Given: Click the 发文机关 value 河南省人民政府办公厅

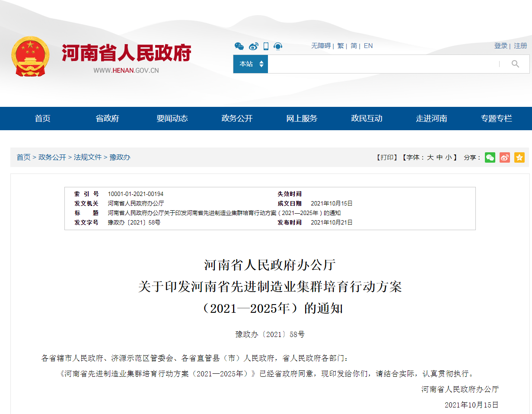Looking at the screenshot, I should (x=136, y=204).
